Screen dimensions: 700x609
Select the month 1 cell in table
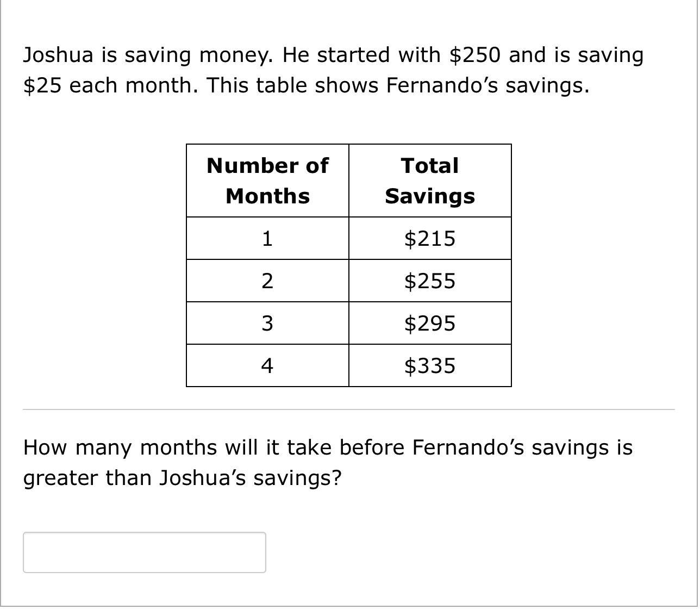tap(267, 239)
